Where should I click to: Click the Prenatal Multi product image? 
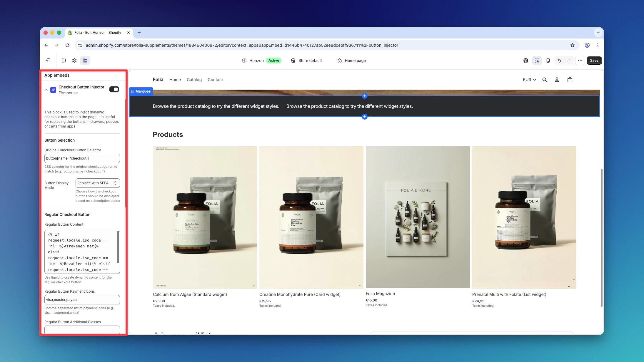pos(524,217)
